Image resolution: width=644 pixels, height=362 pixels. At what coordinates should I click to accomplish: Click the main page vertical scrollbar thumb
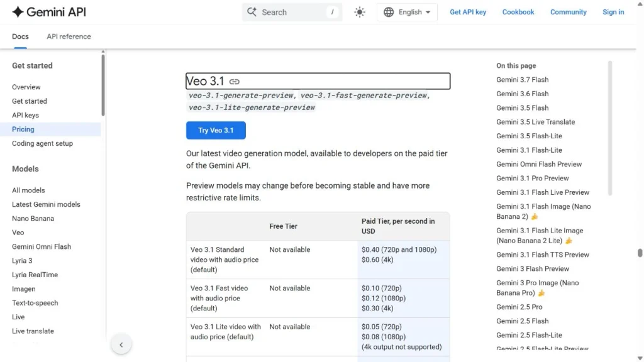coord(640,253)
